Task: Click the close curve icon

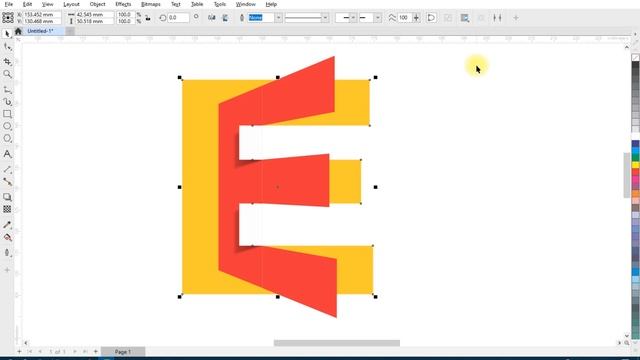Action: coord(431,18)
